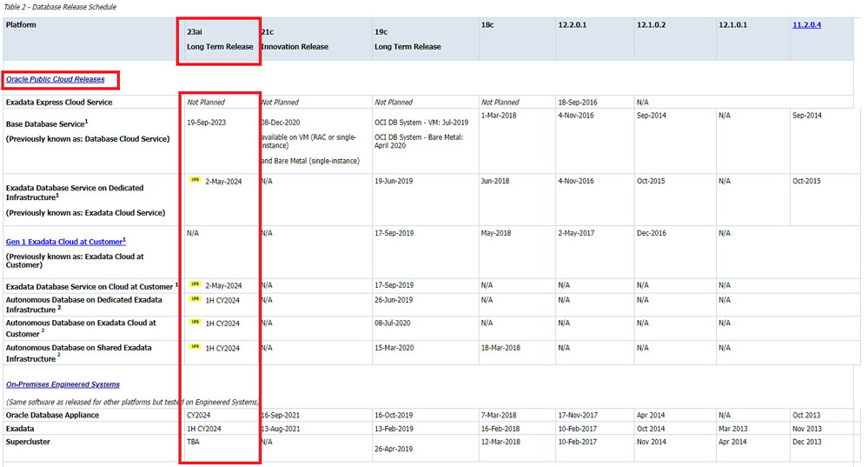Select the '7-Mar-2018' cell
Viewport: 868px width, 467px height.
pos(498,415)
